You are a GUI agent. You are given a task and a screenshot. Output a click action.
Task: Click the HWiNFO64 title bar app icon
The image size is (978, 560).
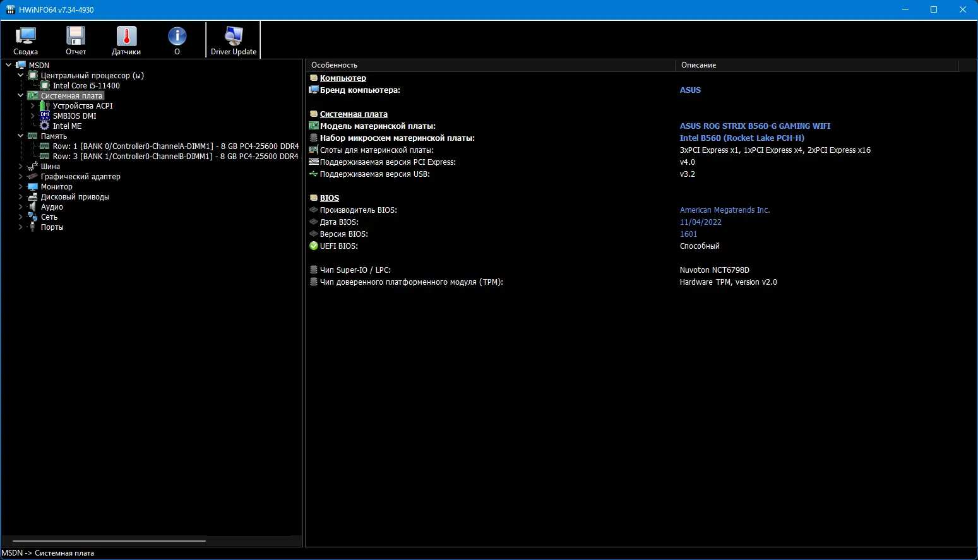[10, 9]
